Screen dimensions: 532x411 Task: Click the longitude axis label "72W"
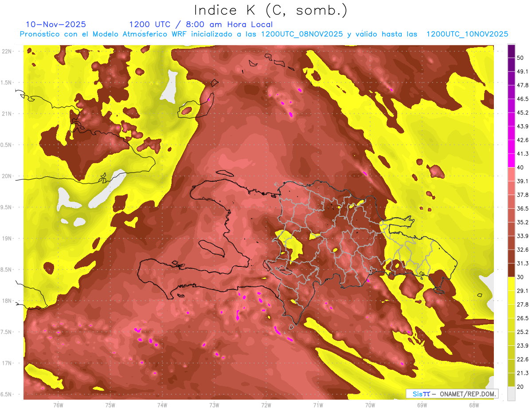click(x=266, y=405)
